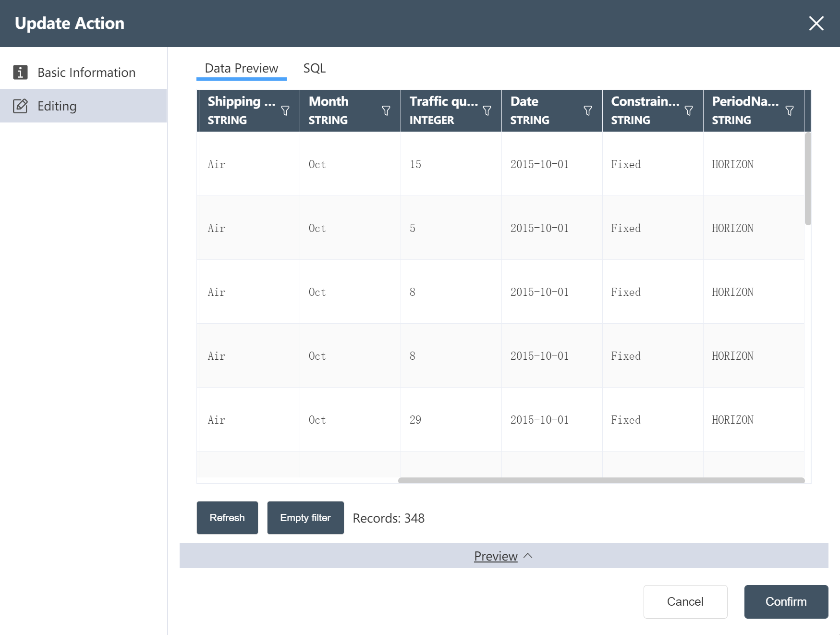Confirm the update action
The width and height of the screenshot is (840, 635).
tap(786, 602)
